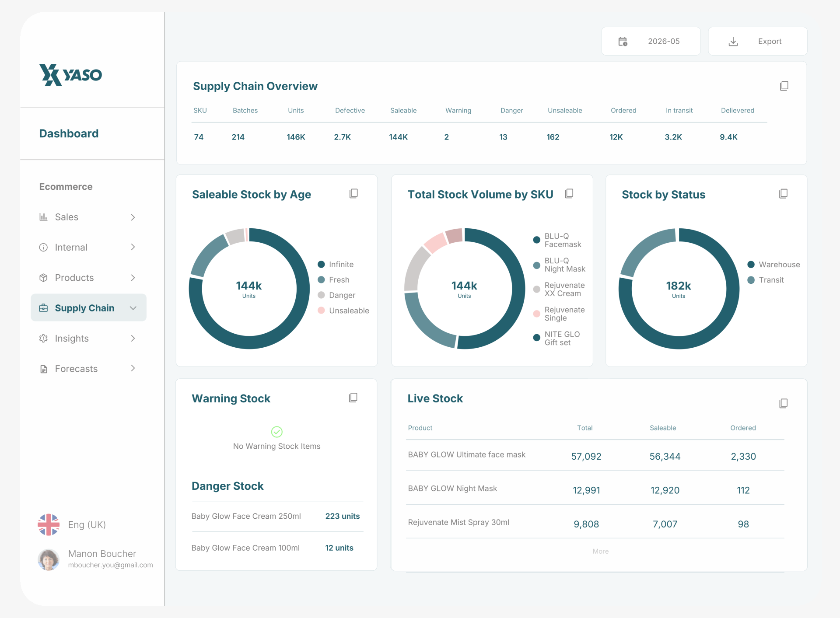Click the Rejuvenate Single pink swatch
Image resolution: width=840 pixels, height=618 pixels.
[536, 314]
